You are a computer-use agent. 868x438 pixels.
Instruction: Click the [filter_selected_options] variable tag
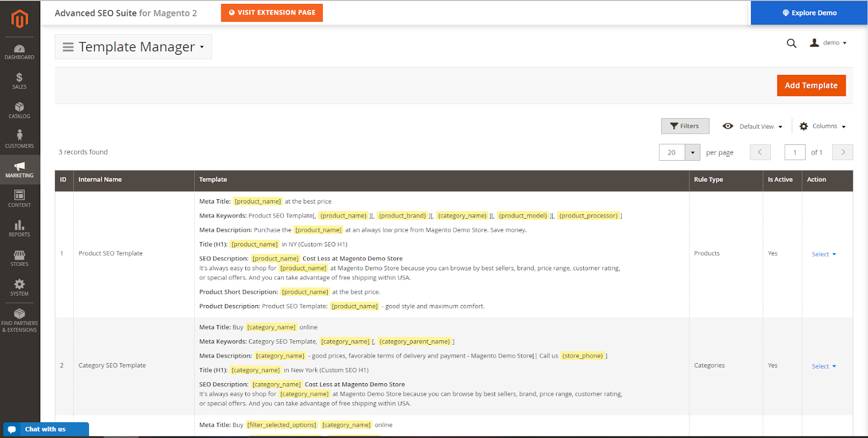coord(282,426)
